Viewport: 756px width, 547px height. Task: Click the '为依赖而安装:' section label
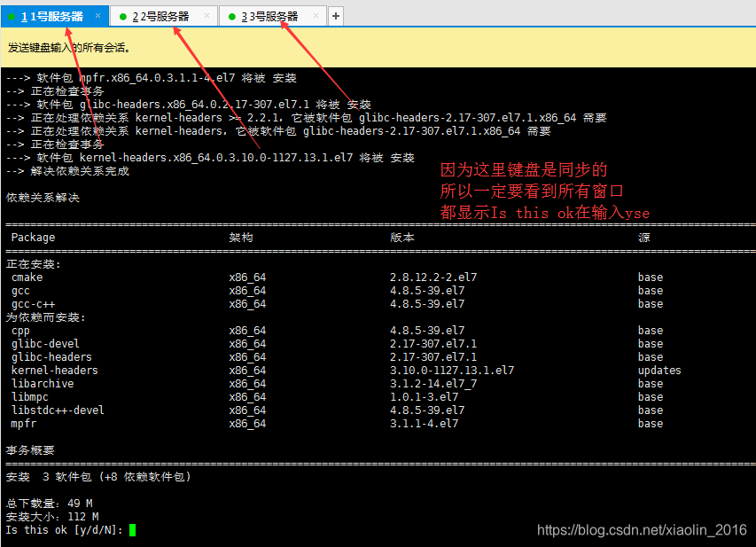click(x=46, y=317)
